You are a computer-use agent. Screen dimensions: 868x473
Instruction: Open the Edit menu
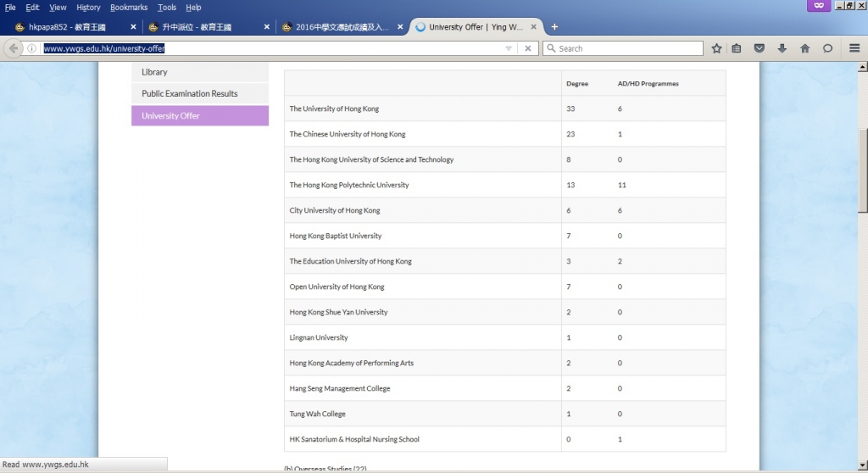(32, 7)
